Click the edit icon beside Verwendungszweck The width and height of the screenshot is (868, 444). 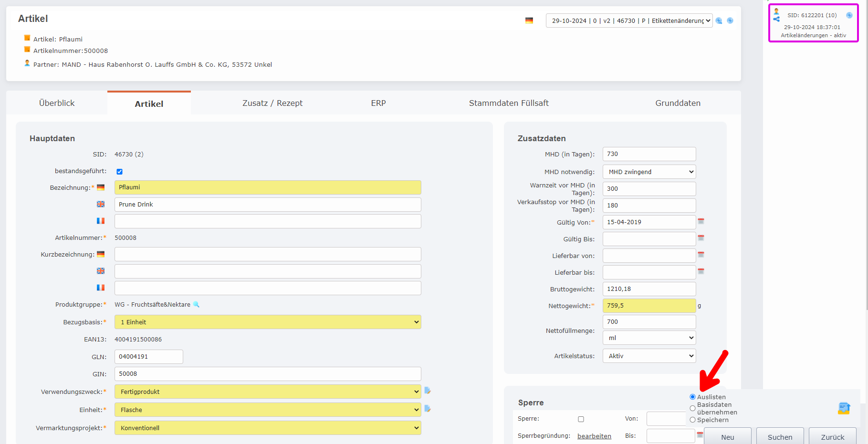(x=428, y=391)
